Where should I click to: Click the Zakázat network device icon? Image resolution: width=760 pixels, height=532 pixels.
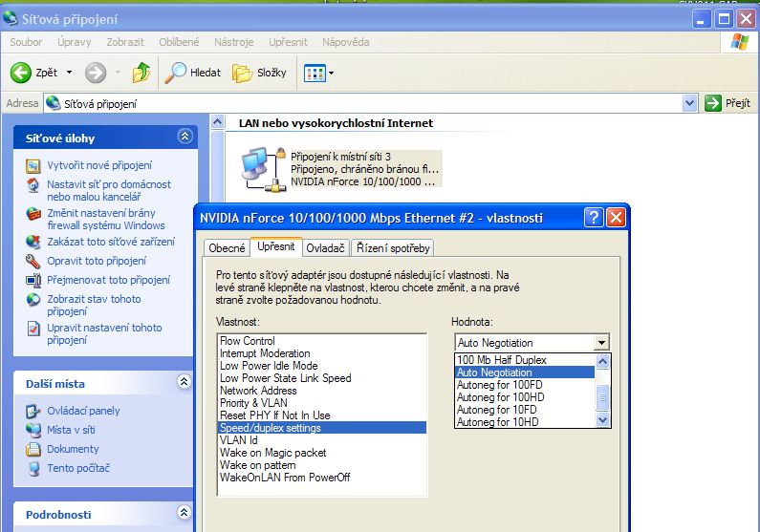coord(33,242)
